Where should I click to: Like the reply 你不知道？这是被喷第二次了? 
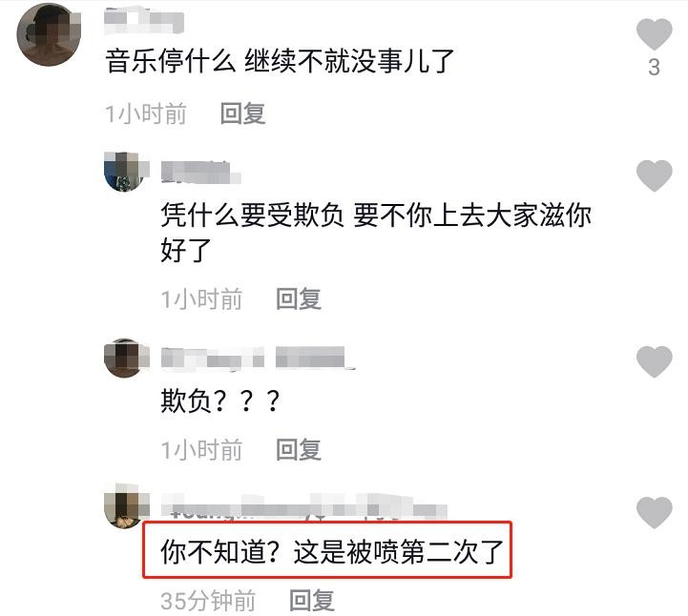point(654,512)
